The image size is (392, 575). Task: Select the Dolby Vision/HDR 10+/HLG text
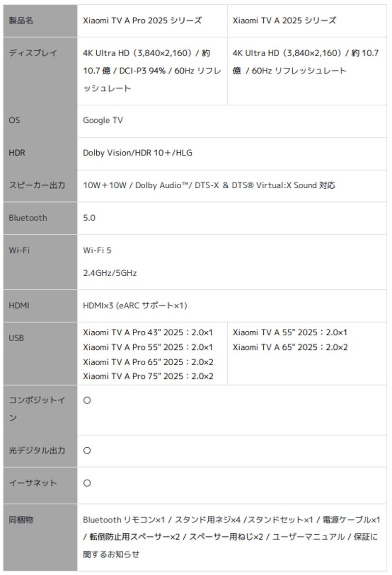[x=138, y=153]
